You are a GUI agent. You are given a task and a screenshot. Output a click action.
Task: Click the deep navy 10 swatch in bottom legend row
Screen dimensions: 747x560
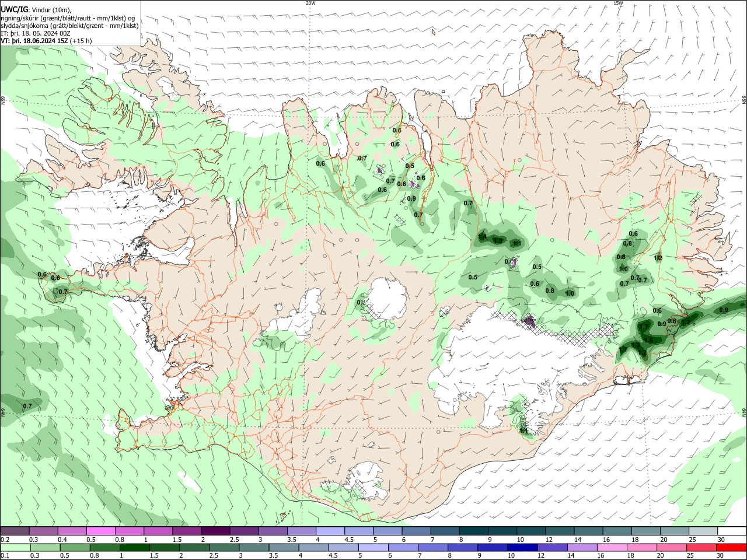522,547
